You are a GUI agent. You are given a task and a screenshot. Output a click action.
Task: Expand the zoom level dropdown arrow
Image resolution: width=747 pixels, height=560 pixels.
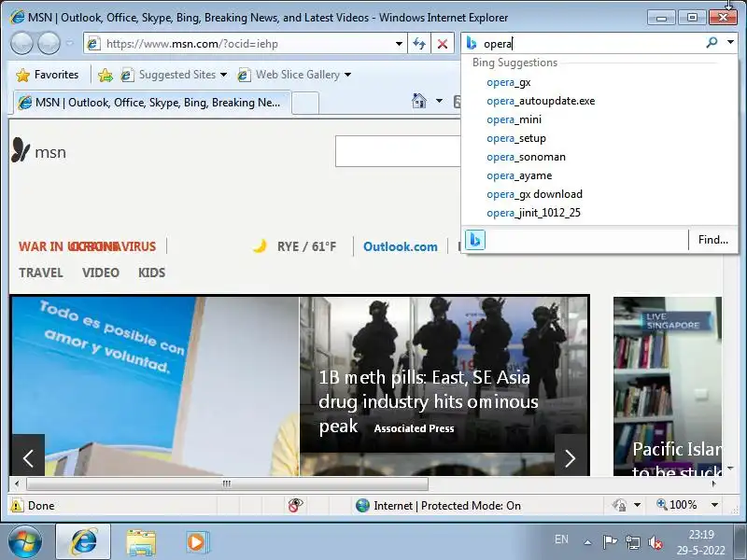pos(714,505)
